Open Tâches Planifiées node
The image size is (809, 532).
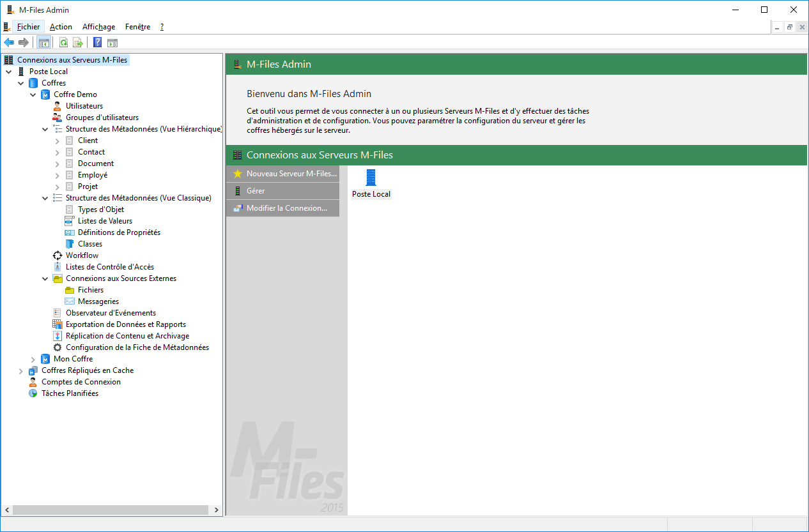70,393
